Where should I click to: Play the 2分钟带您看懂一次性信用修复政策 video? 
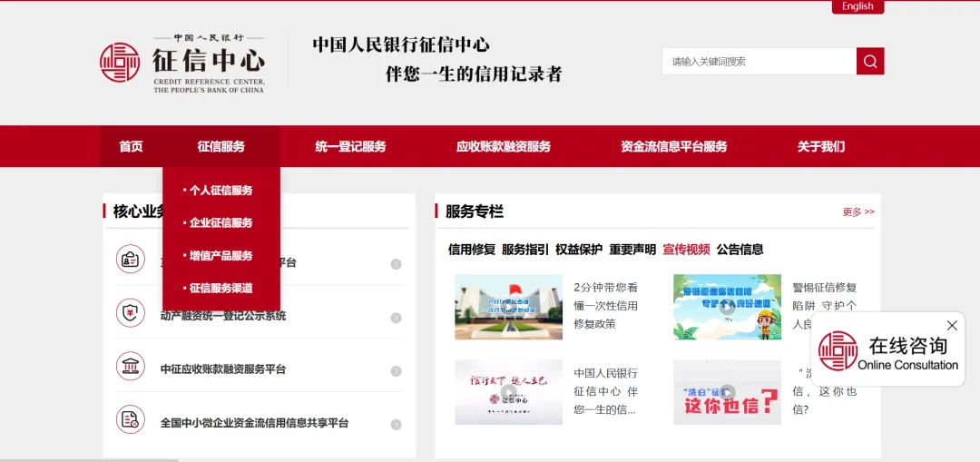pos(508,307)
